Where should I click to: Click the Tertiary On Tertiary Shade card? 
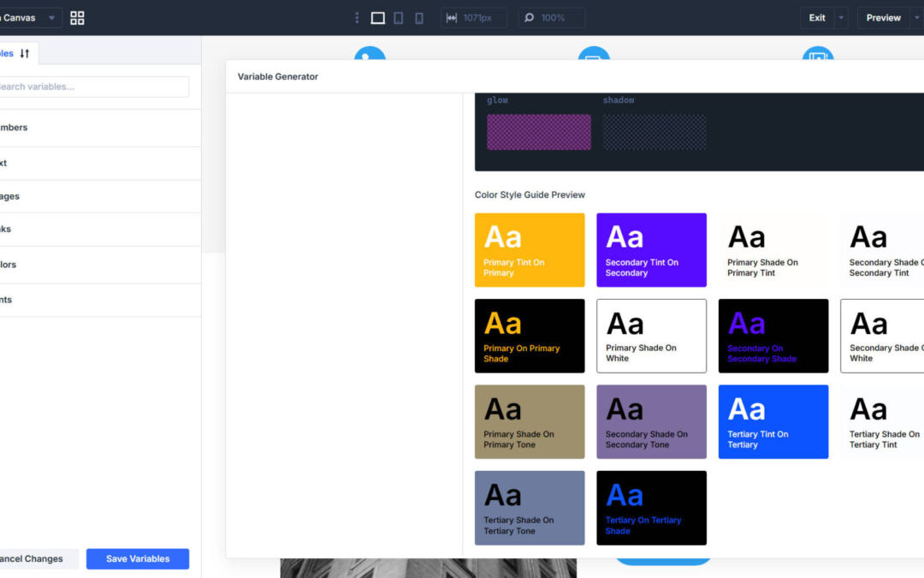pyautogui.click(x=651, y=508)
